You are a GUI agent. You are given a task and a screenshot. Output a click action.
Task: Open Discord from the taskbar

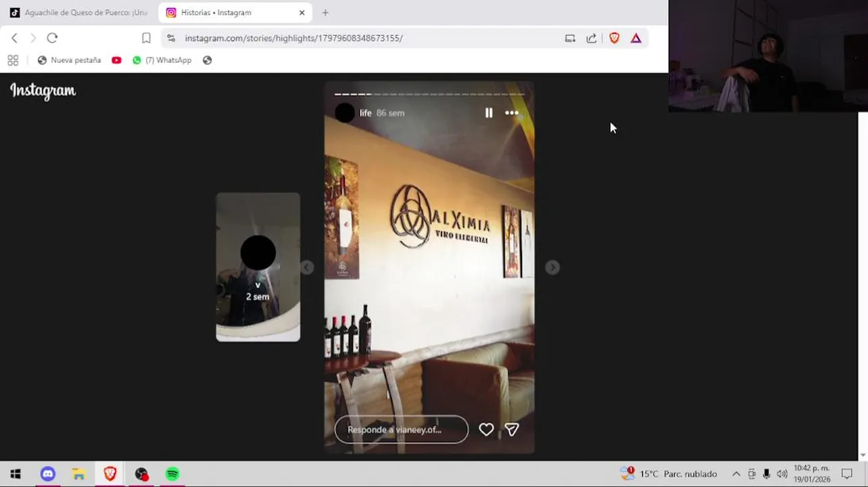pyautogui.click(x=47, y=474)
